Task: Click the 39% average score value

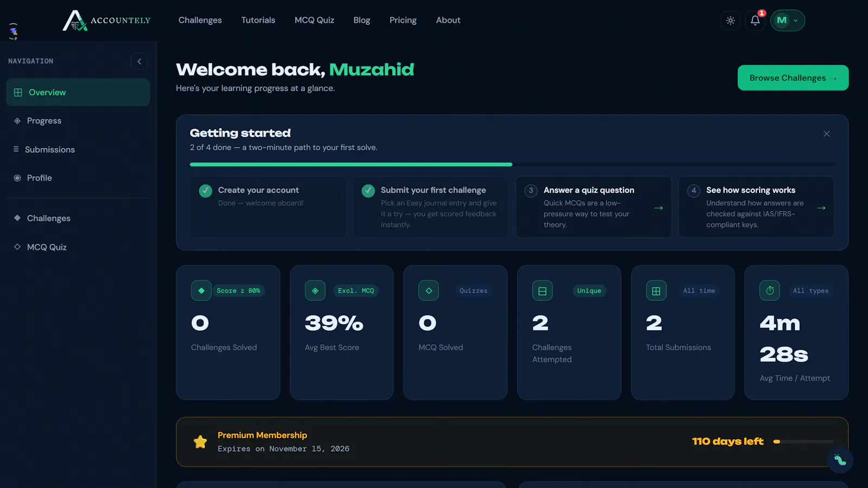Action: (x=334, y=323)
